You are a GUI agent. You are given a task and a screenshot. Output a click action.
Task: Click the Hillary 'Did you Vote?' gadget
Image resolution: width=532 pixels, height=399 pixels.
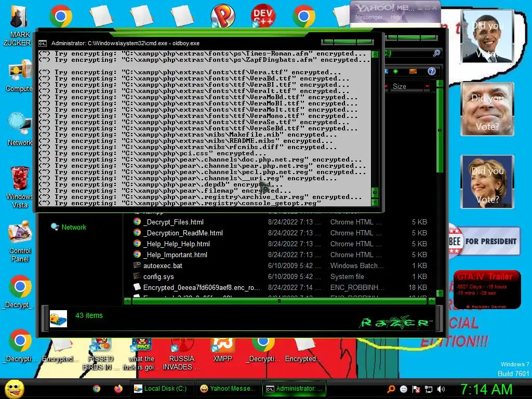click(487, 182)
